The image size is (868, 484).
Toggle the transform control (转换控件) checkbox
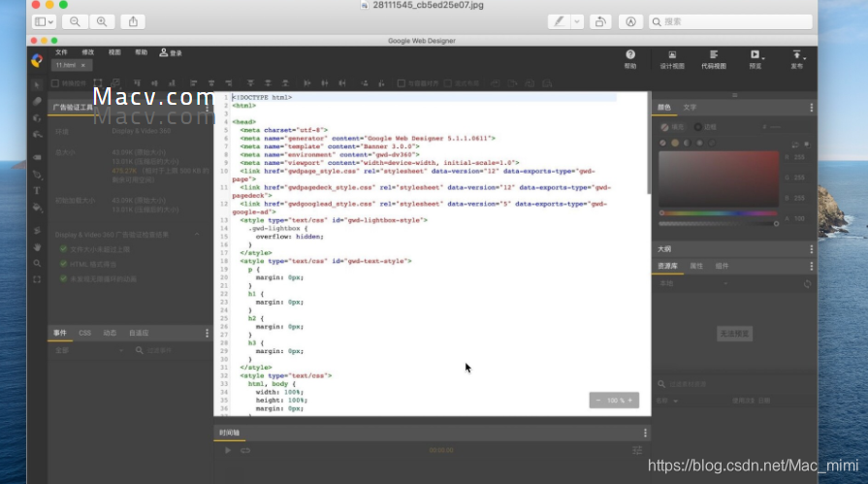pos(55,83)
